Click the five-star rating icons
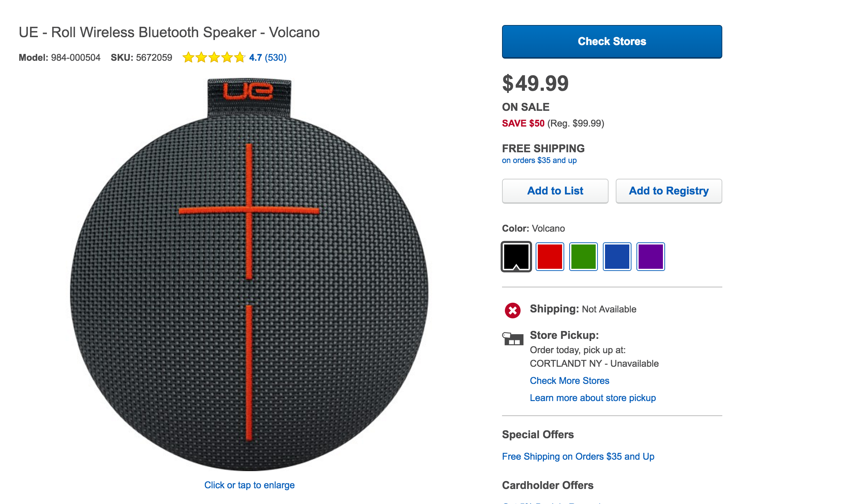 [x=213, y=58]
